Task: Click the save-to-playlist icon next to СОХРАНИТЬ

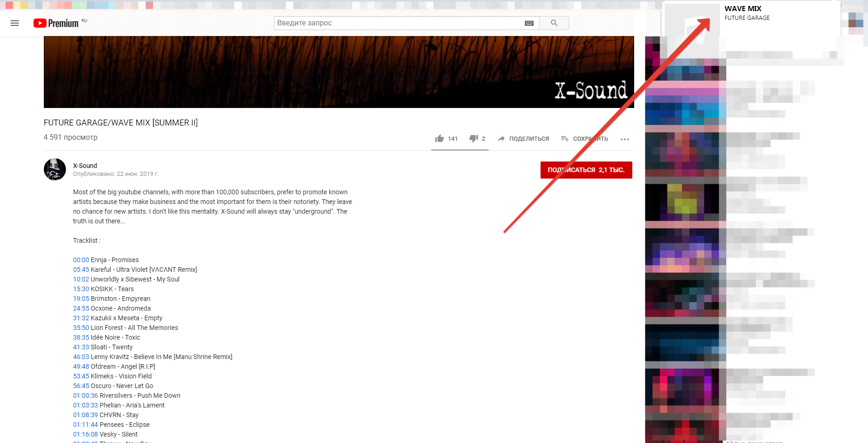Action: (565, 138)
